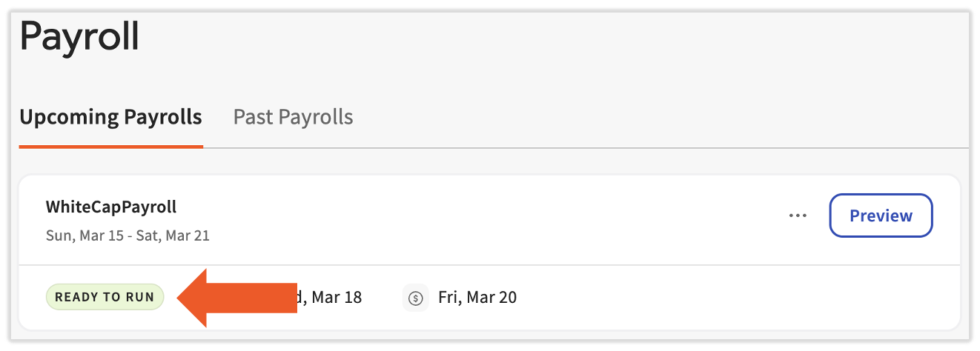The image size is (980, 351).
Task: Click the orange arrow annotation
Action: [245, 298]
